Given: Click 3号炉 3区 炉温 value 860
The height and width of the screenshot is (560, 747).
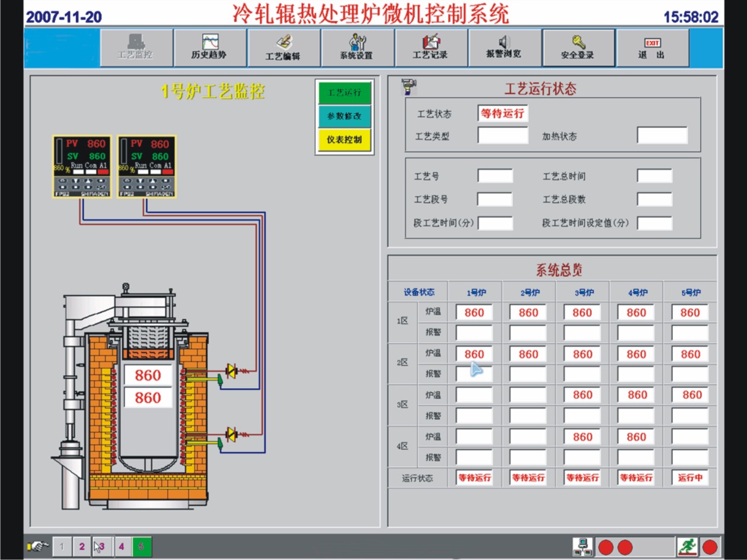Looking at the screenshot, I should 582,395.
